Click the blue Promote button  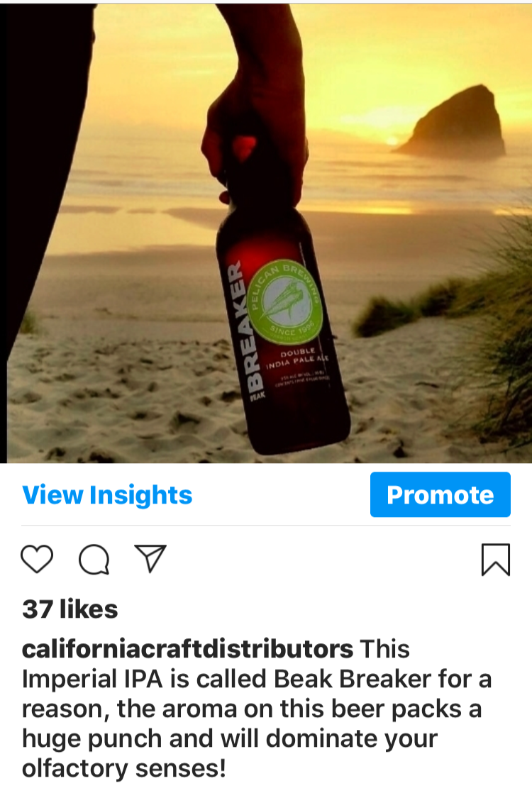[x=440, y=494]
